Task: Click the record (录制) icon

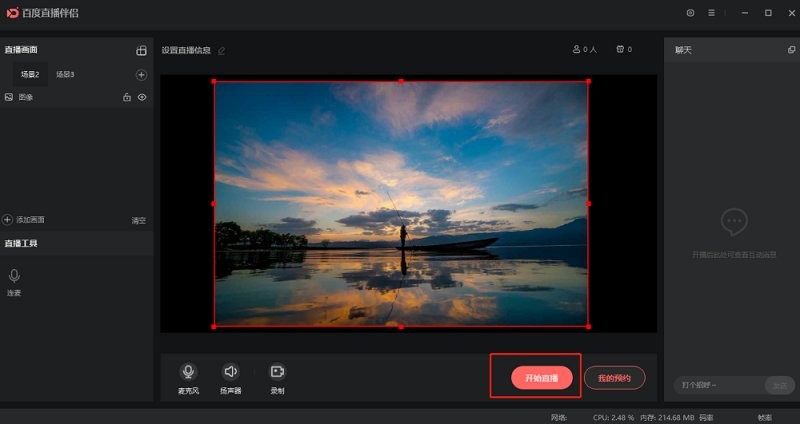Action: point(277,372)
